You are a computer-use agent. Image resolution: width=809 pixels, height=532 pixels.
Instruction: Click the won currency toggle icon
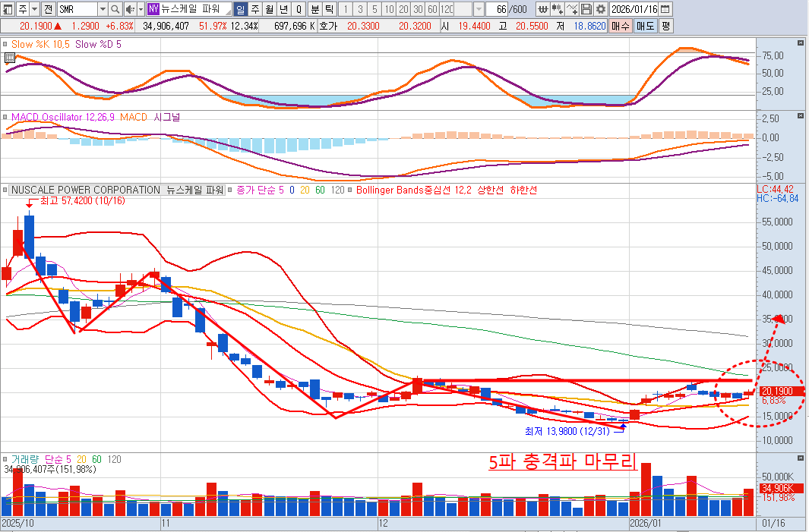[x=542, y=9]
